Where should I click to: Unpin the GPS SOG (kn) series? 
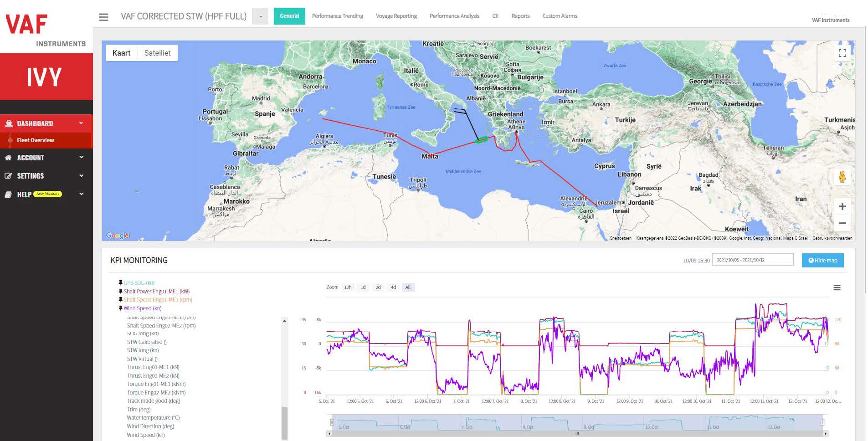120,282
